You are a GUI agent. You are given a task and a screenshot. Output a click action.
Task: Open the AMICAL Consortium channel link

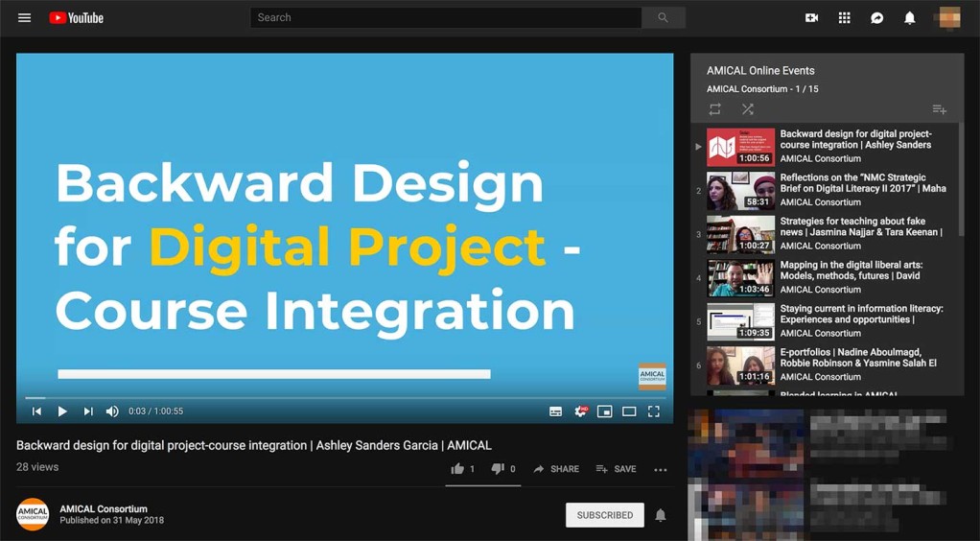point(104,509)
